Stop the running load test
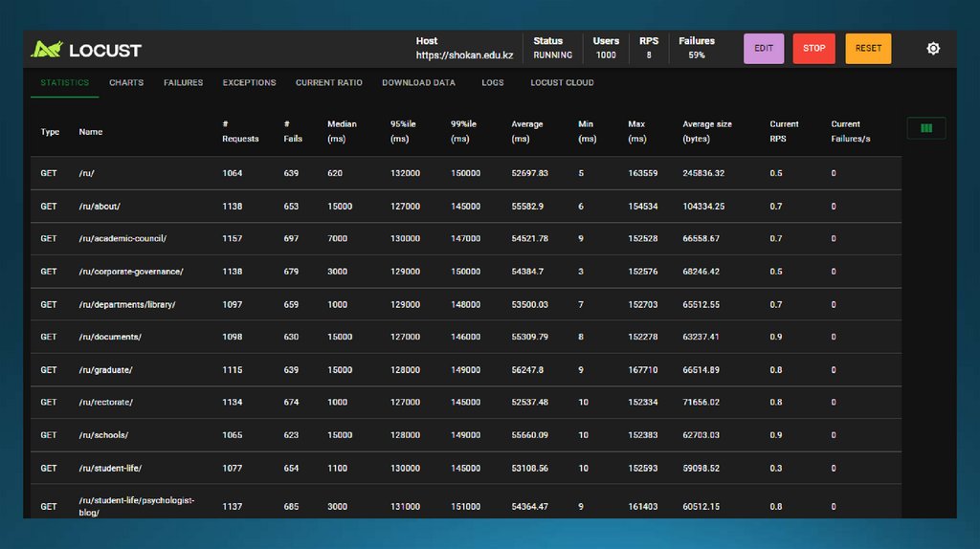 click(x=813, y=49)
